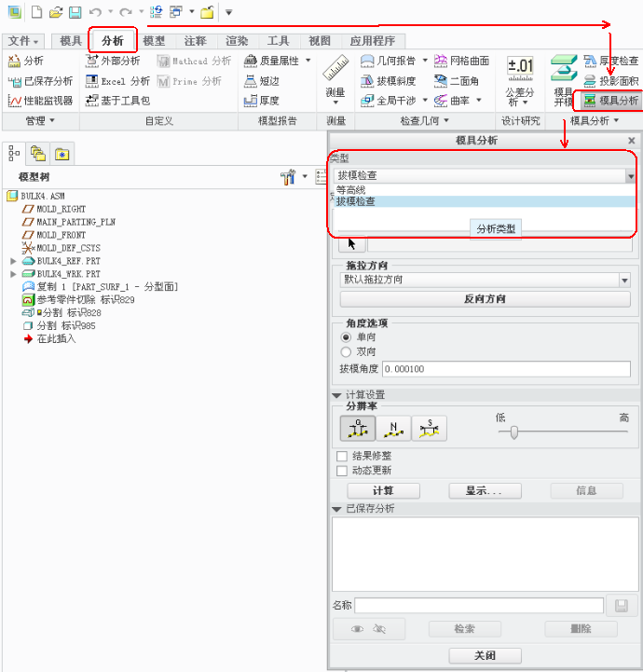The height and width of the screenshot is (672, 643).
Task: Click the 基于工具包 toolkit-based tool
Action: click(x=117, y=101)
